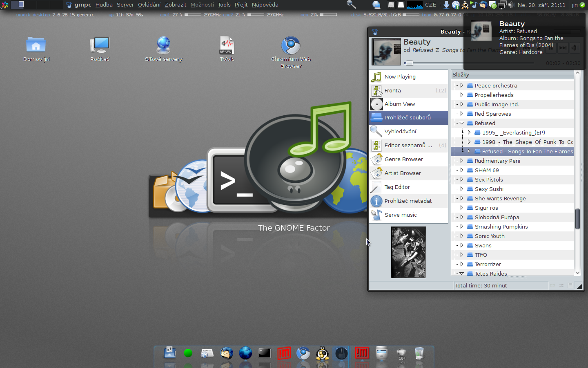Select Refused - Songs To Fan The Flames row
Screen dimensions: 588x368
coord(512,151)
